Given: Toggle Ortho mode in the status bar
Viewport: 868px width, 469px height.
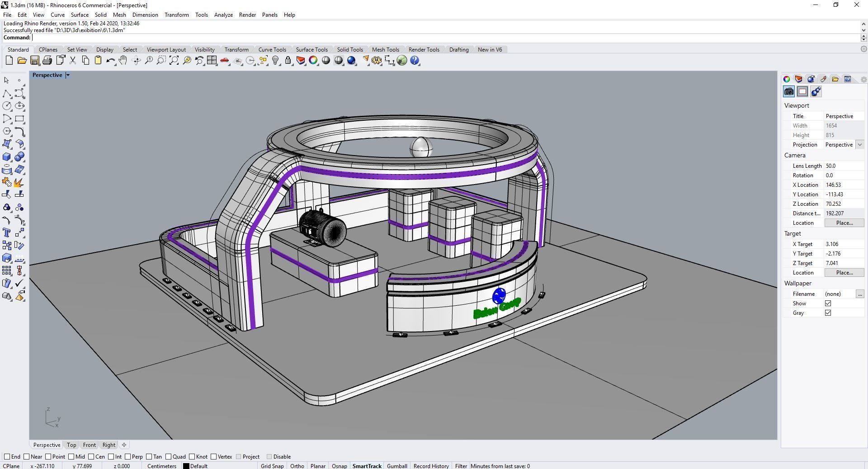Looking at the screenshot, I should [x=297, y=466].
